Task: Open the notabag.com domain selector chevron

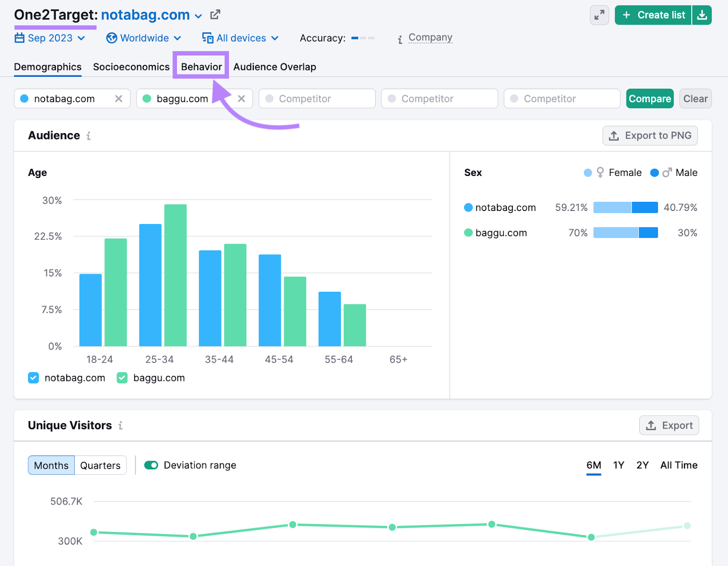Action: [198, 15]
